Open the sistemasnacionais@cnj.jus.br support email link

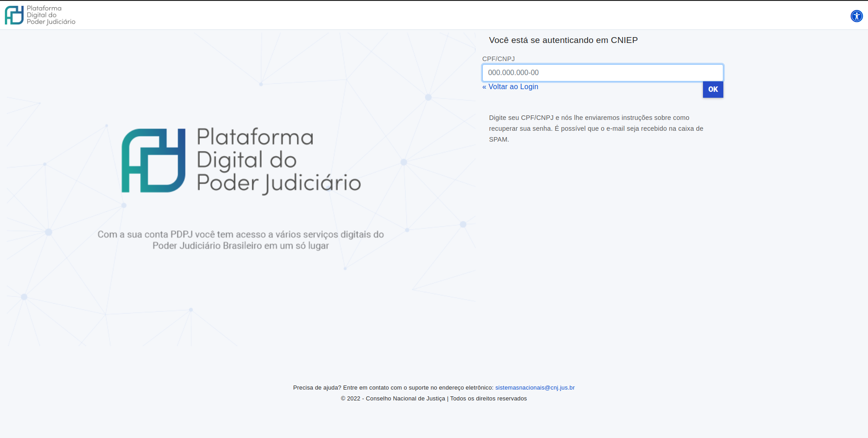coord(535,388)
